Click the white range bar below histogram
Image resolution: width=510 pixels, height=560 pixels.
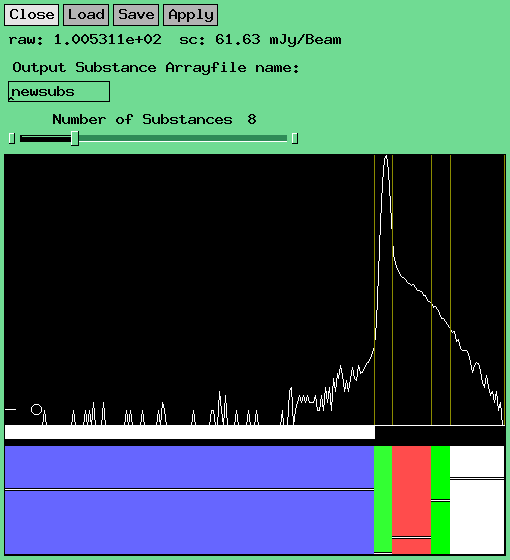[x=190, y=432]
